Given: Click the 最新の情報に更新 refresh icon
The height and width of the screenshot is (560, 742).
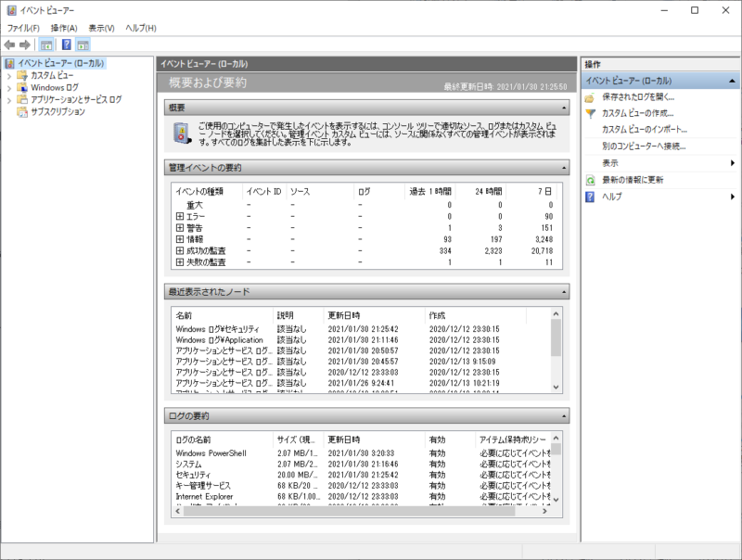Looking at the screenshot, I should coord(590,180).
